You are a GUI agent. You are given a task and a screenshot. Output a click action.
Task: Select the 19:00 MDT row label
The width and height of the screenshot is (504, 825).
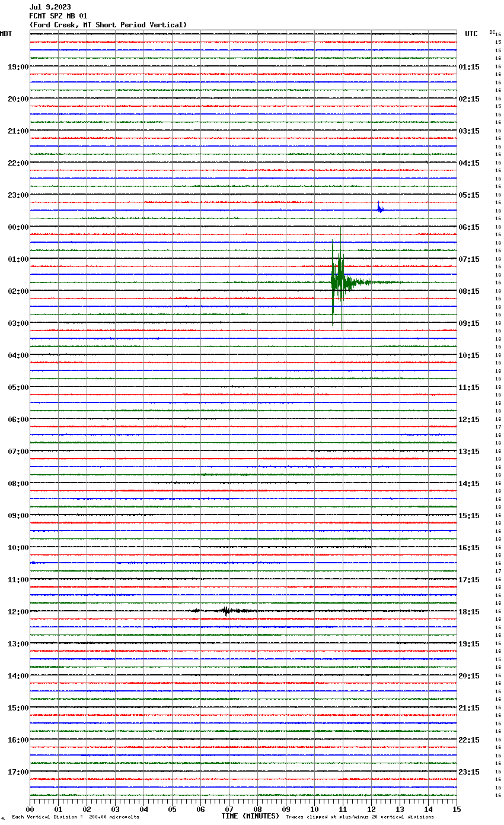click(18, 67)
